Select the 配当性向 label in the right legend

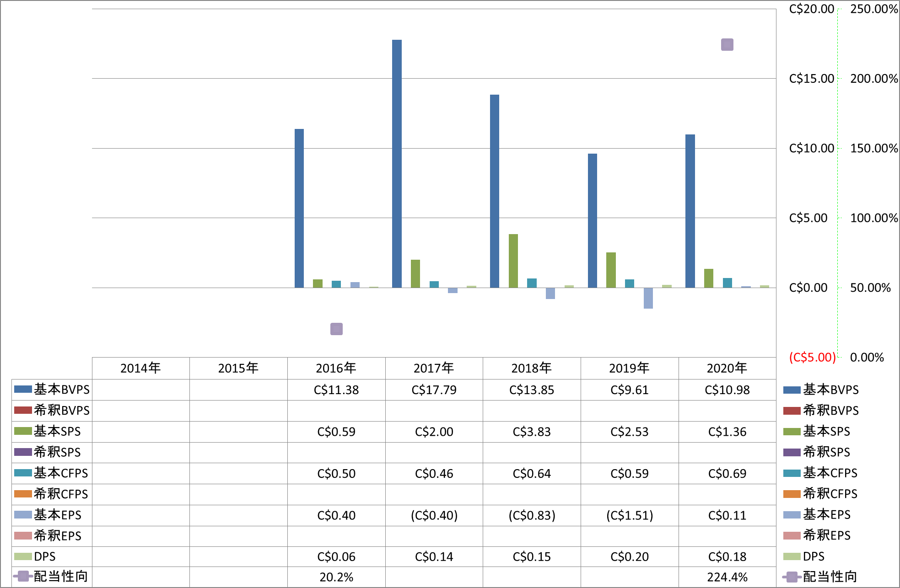pyautogui.click(x=830, y=577)
